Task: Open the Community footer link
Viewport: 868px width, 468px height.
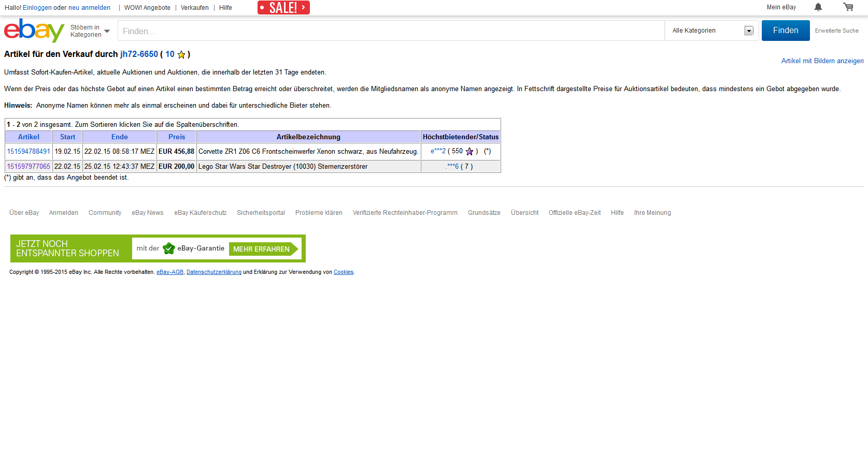Action: [105, 213]
